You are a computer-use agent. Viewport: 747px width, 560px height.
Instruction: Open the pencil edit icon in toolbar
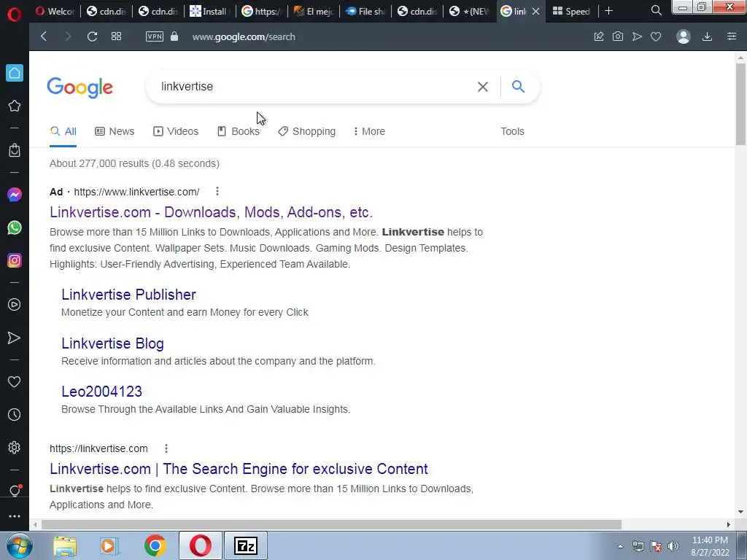click(x=599, y=36)
